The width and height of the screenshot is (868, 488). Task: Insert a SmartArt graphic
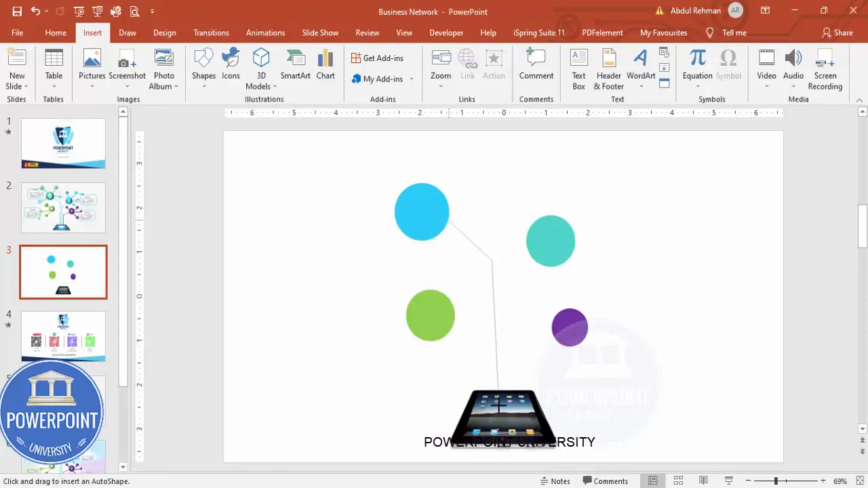[x=296, y=65]
